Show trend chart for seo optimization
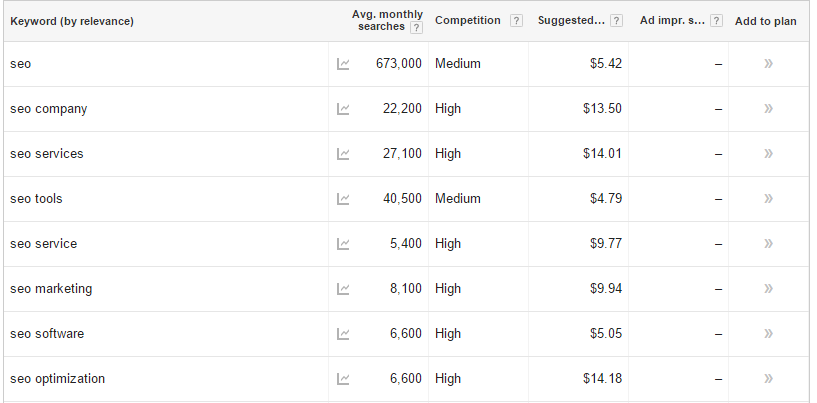The width and height of the screenshot is (817, 403). click(343, 379)
